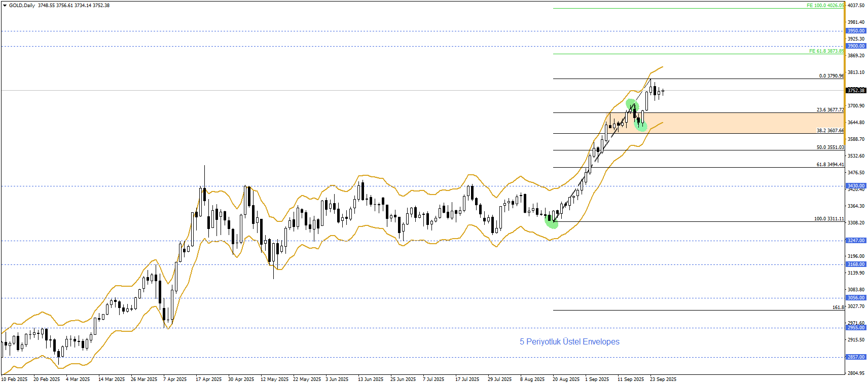Click the triangle arrow beside GOLD,Daily title
868x385 pixels.
(x=5, y=6)
